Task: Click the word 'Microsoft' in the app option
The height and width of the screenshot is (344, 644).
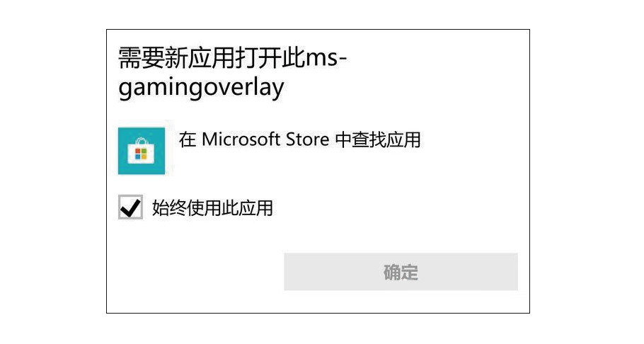Action: pyautogui.click(x=241, y=139)
